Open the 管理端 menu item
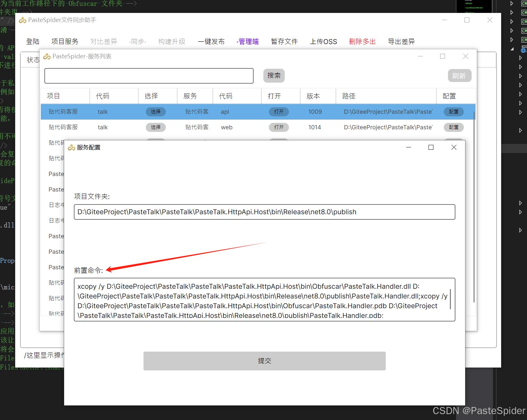The height and width of the screenshot is (420, 527). 248,41
